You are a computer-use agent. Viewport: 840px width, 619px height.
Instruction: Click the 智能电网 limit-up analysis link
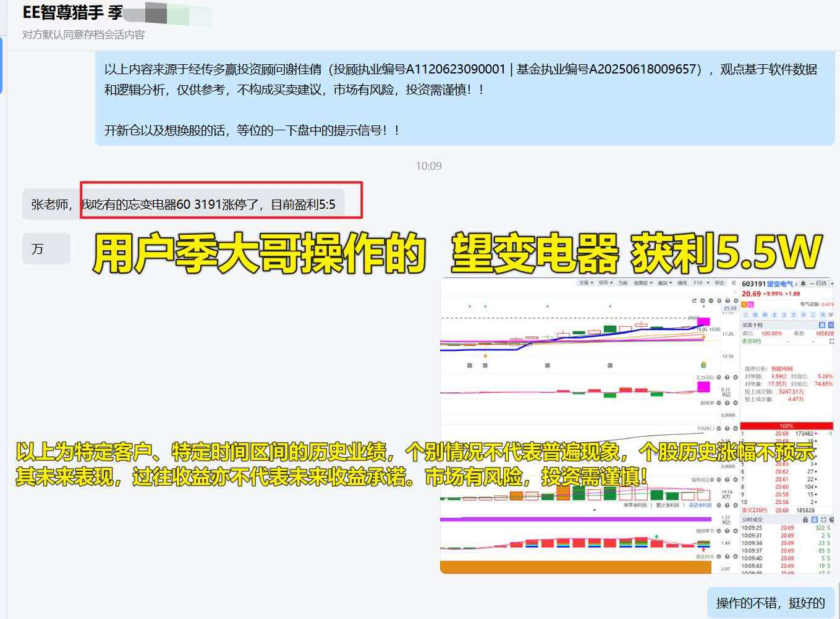point(782,368)
